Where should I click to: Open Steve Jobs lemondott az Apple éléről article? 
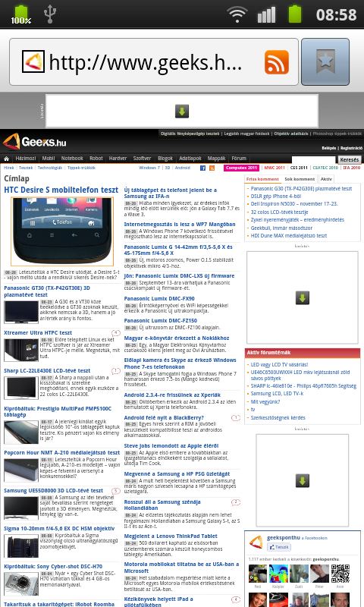coord(171,446)
